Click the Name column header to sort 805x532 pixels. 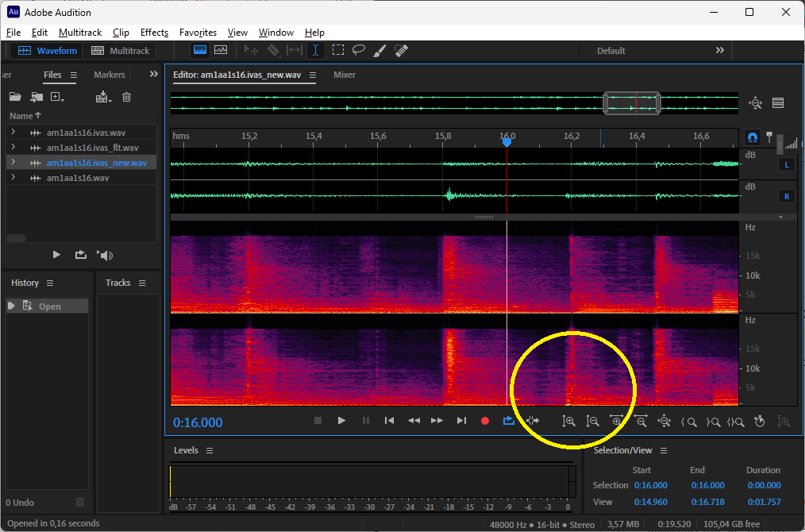click(21, 116)
